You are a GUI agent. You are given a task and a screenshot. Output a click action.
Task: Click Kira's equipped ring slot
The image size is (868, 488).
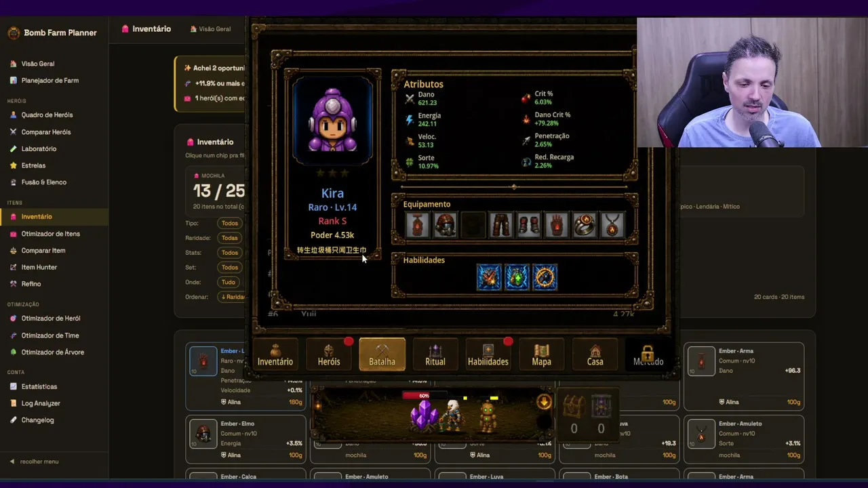[x=585, y=225]
